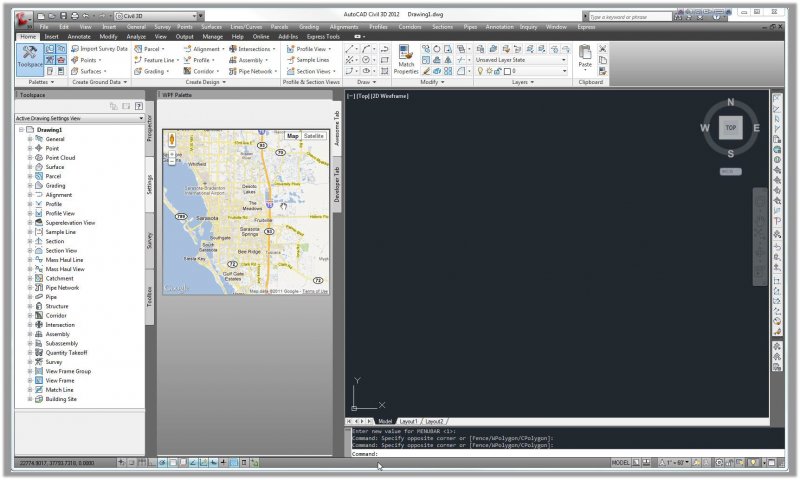
Task: Click the Feature Line button
Action: [x=156, y=60]
